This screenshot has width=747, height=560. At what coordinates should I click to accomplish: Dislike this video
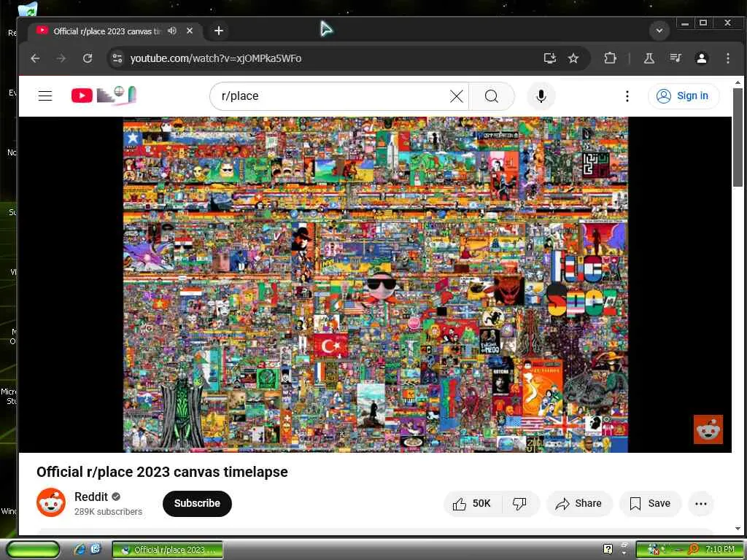[x=519, y=503]
